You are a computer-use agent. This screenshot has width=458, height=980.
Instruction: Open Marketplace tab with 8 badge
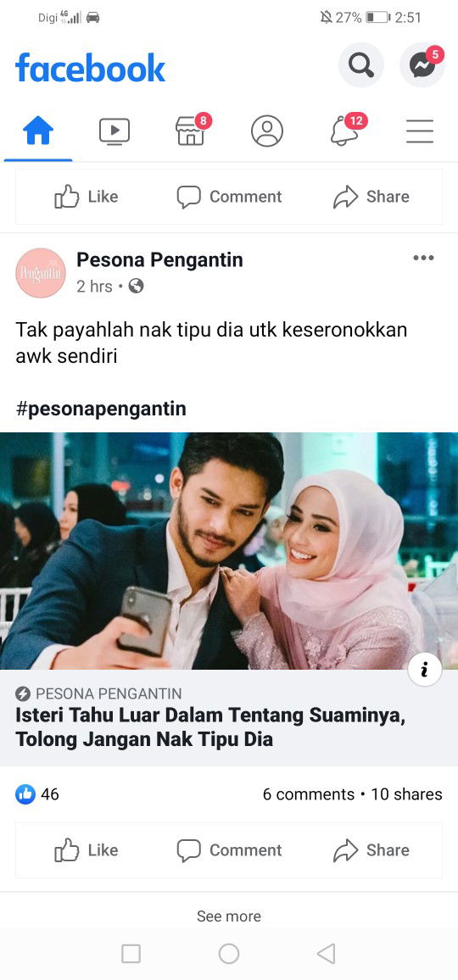pos(191,131)
